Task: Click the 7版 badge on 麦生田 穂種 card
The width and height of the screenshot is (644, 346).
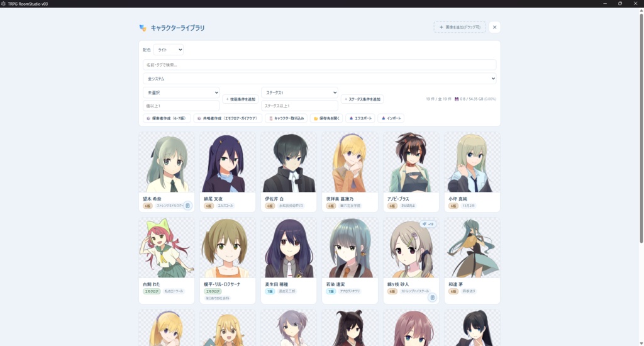Action: pos(270,291)
